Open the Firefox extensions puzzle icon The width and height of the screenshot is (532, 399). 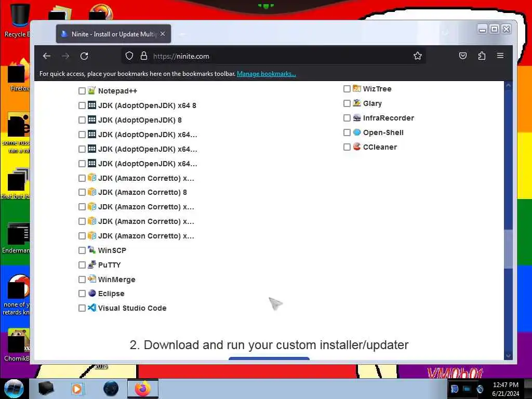(482, 56)
